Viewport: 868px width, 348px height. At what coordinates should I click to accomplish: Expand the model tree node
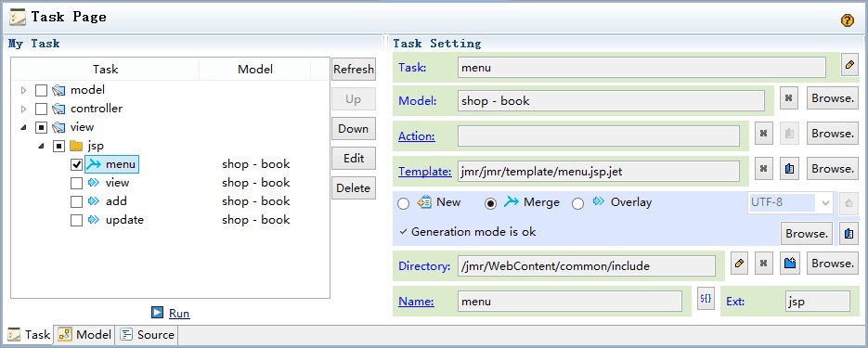tap(23, 90)
